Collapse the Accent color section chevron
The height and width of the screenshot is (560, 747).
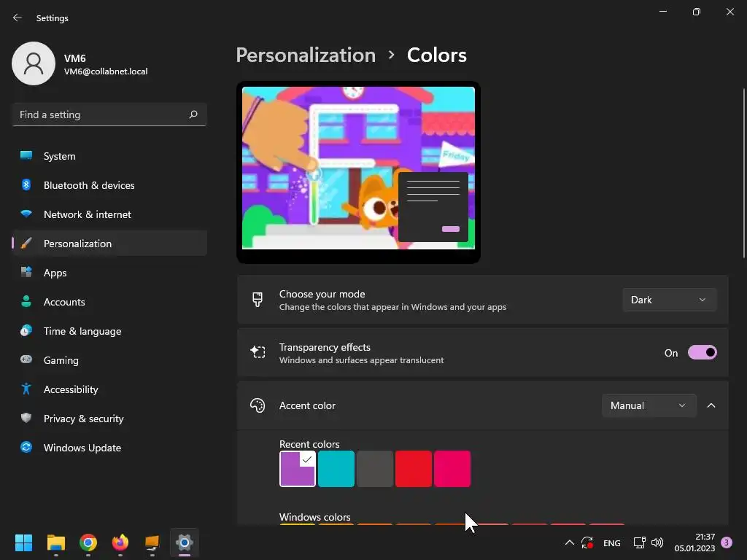click(711, 405)
